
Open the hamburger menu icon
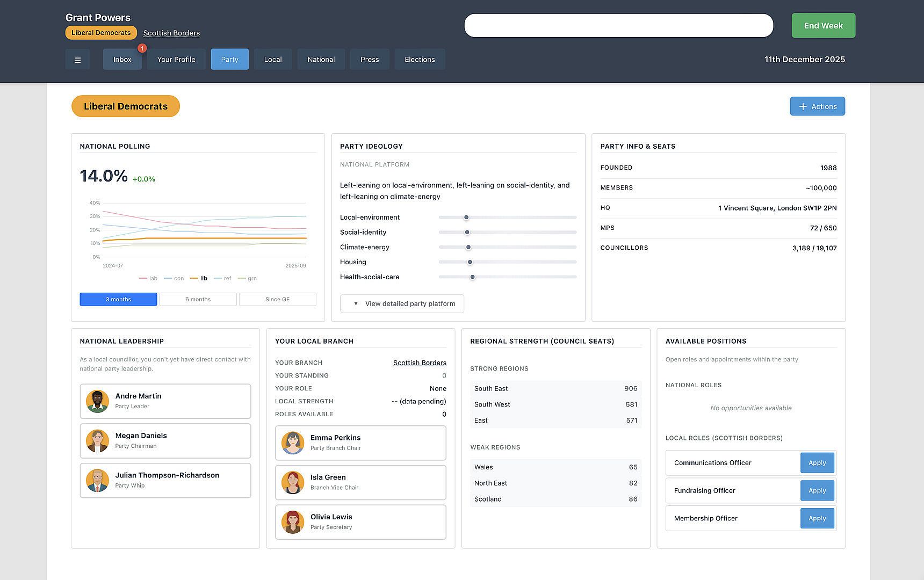(77, 60)
